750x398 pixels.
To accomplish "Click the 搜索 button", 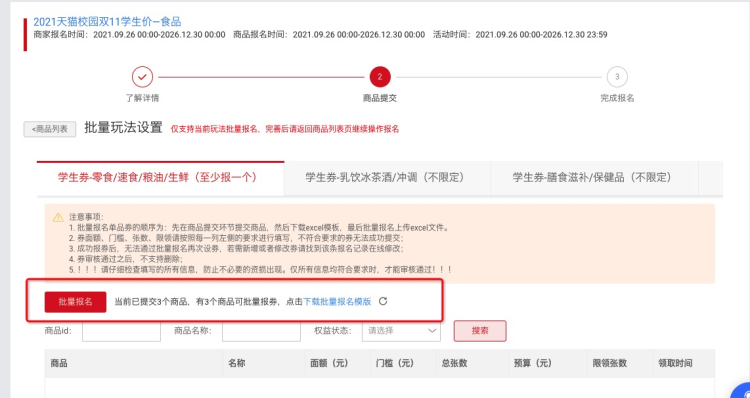I will pyautogui.click(x=480, y=331).
